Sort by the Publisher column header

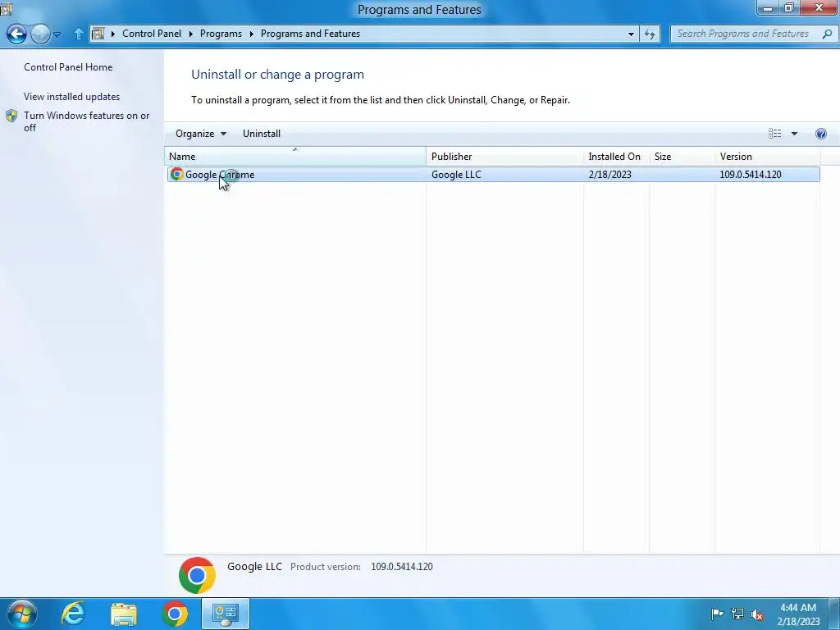coord(504,157)
